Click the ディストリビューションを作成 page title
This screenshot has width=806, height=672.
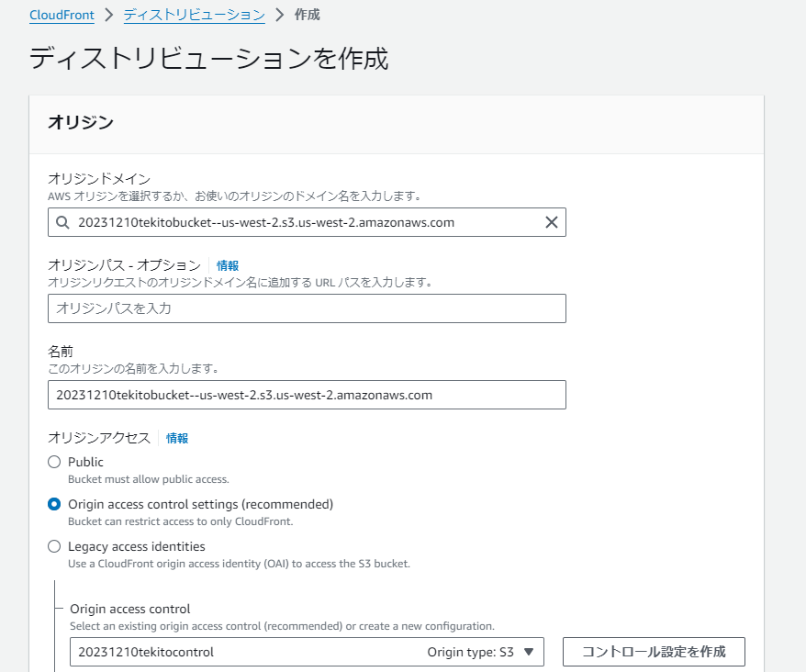point(208,58)
